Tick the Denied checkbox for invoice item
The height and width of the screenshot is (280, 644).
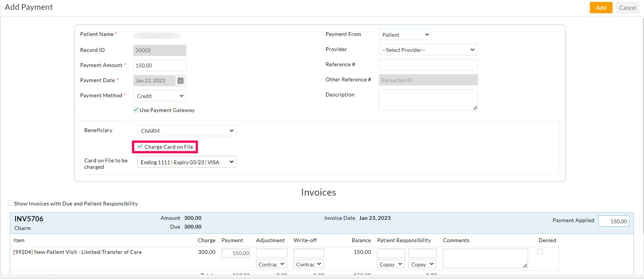(x=540, y=252)
